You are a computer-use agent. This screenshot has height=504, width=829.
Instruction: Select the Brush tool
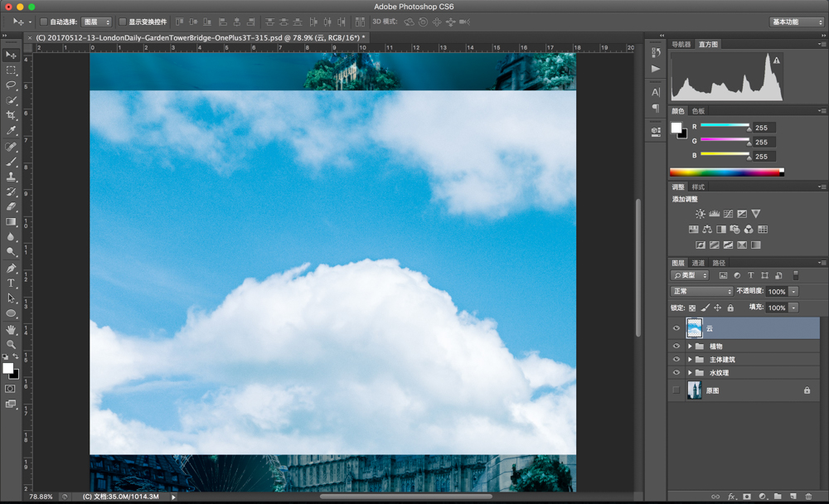point(11,162)
